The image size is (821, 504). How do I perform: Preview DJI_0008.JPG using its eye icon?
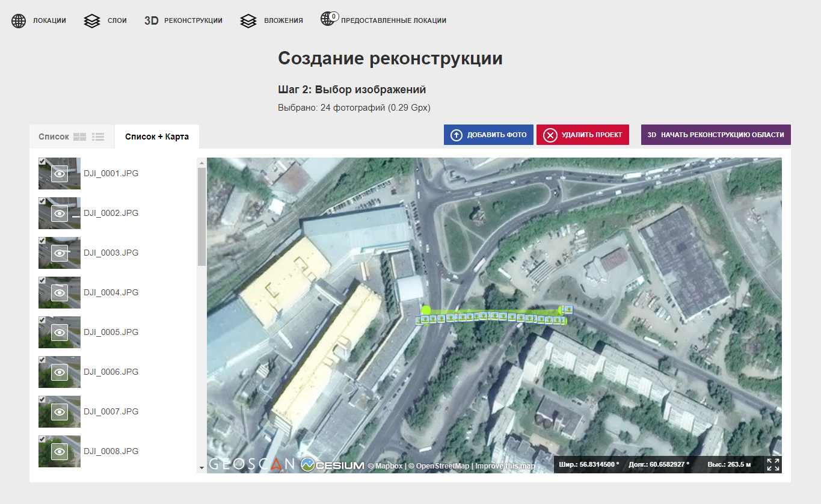pyautogui.click(x=60, y=452)
